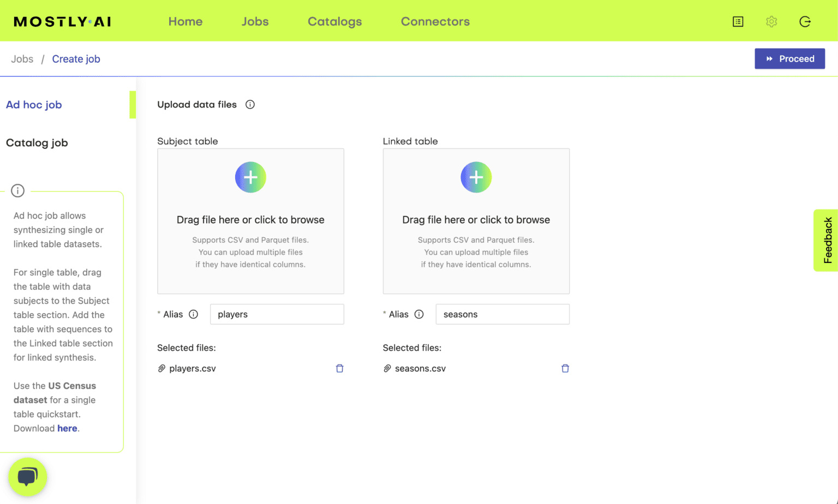Screen dimensions: 838x504
Task: Open the Jobs menu
Action: [255, 22]
